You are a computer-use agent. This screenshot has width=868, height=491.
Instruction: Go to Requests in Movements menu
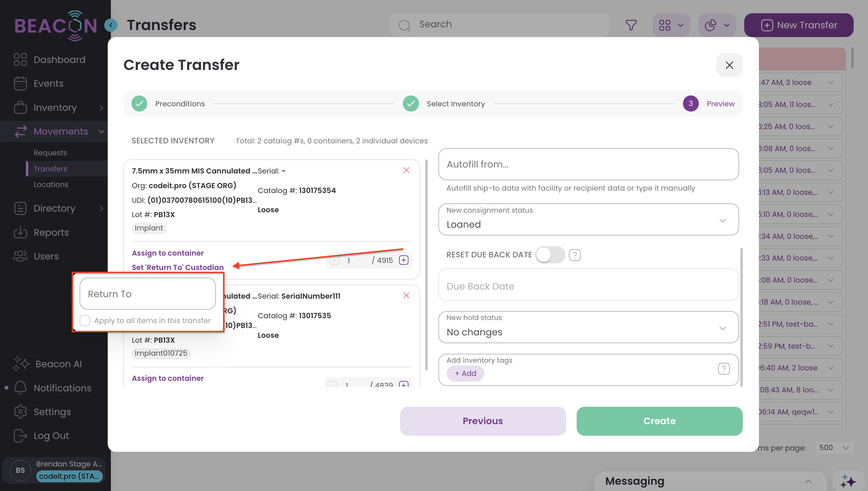click(x=50, y=153)
